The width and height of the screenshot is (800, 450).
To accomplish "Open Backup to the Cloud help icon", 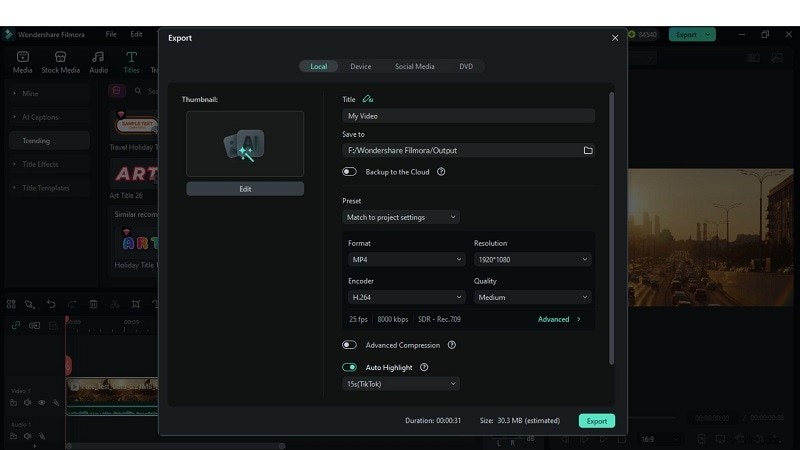I will tap(441, 172).
